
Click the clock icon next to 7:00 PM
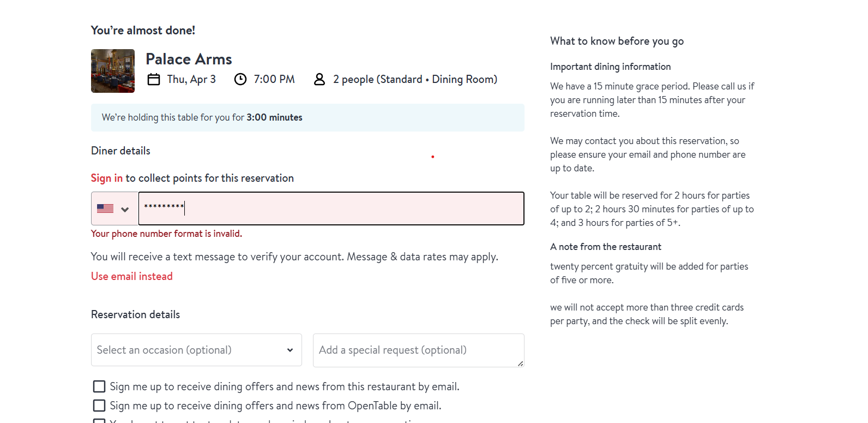point(240,80)
